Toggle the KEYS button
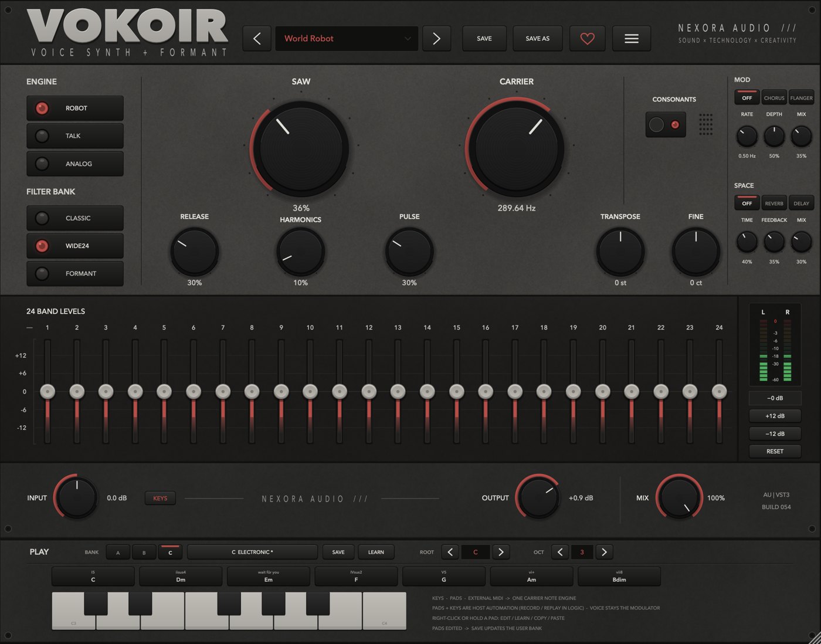 (160, 498)
